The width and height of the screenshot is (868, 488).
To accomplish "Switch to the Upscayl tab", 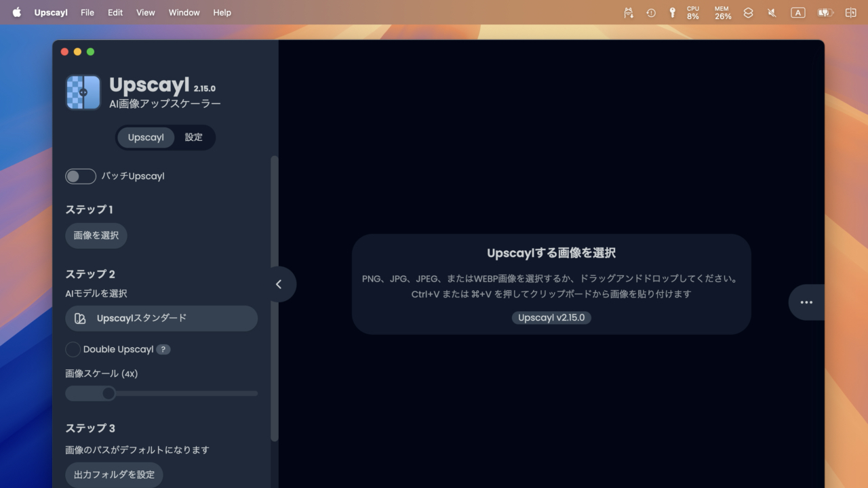I will coord(146,138).
